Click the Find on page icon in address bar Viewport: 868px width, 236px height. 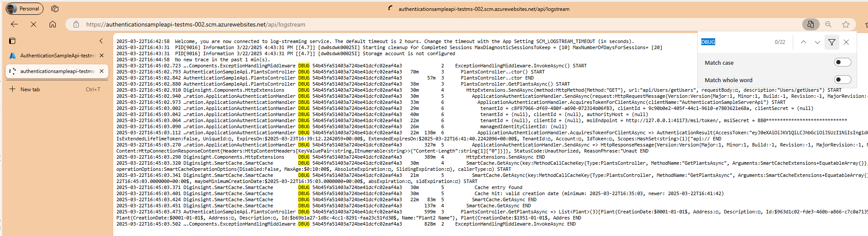click(x=810, y=24)
